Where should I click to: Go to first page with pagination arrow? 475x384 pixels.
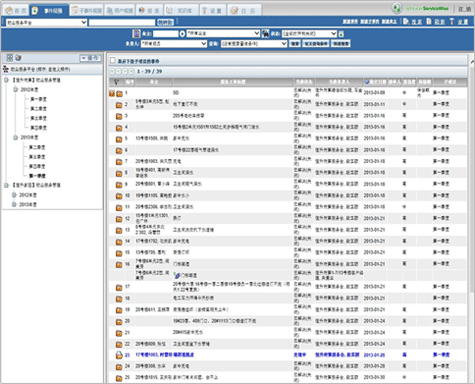click(x=112, y=71)
